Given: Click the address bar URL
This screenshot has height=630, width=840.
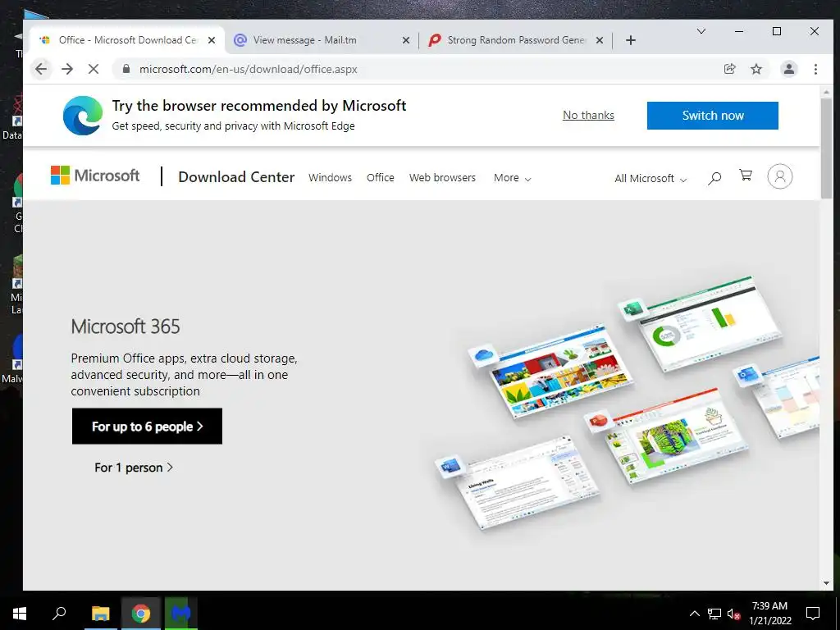Looking at the screenshot, I should [248, 69].
